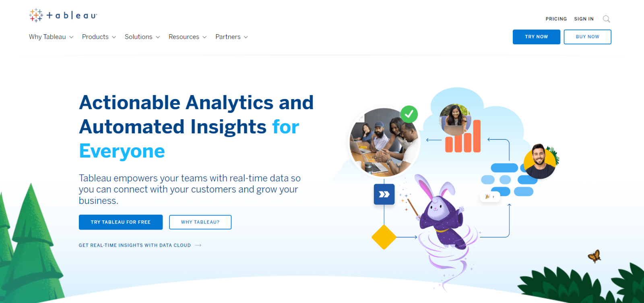Click the BUY NOW button

pos(587,37)
